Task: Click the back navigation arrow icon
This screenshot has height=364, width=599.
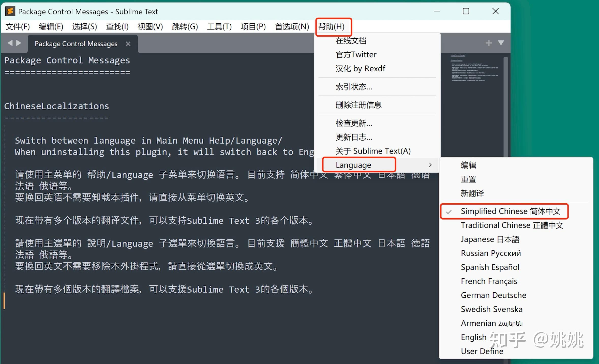Action: [10, 43]
